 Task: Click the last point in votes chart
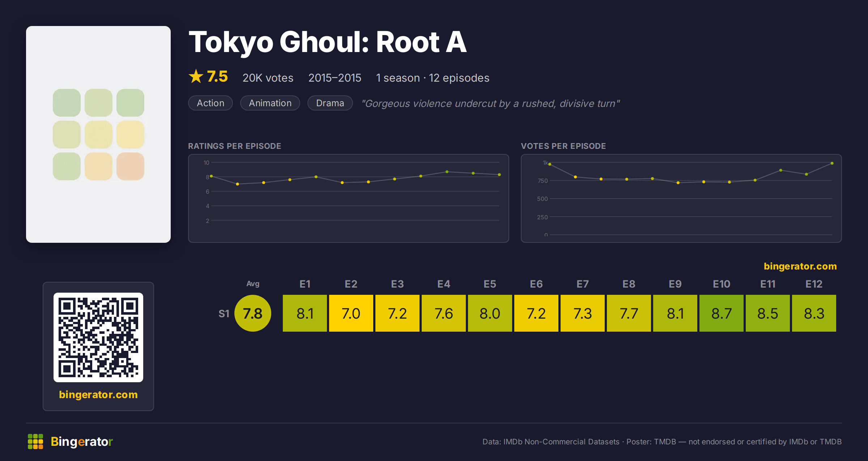click(x=832, y=163)
